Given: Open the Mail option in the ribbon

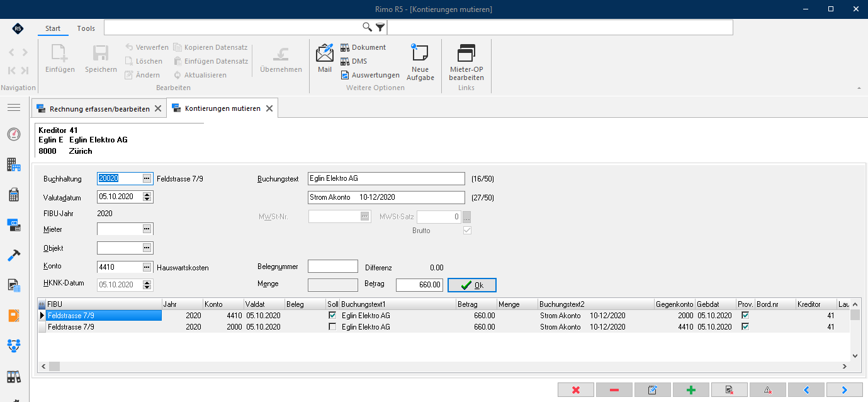Looking at the screenshot, I should [325, 58].
